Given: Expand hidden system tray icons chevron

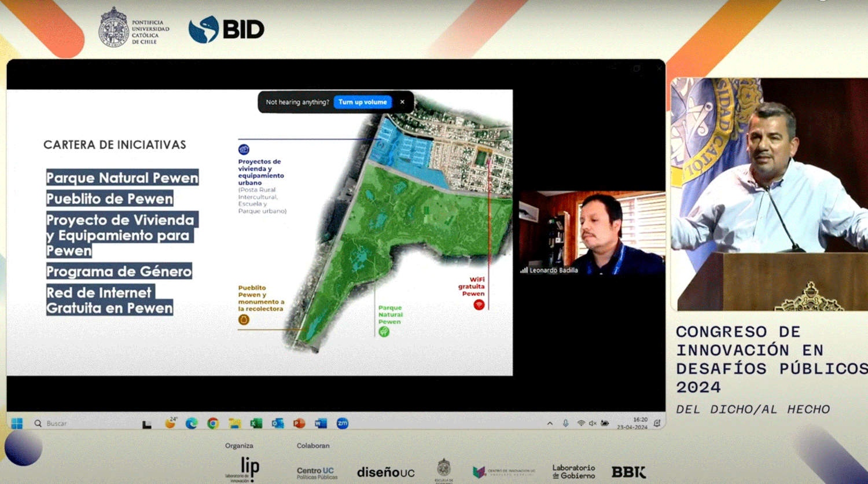Looking at the screenshot, I should point(550,424).
